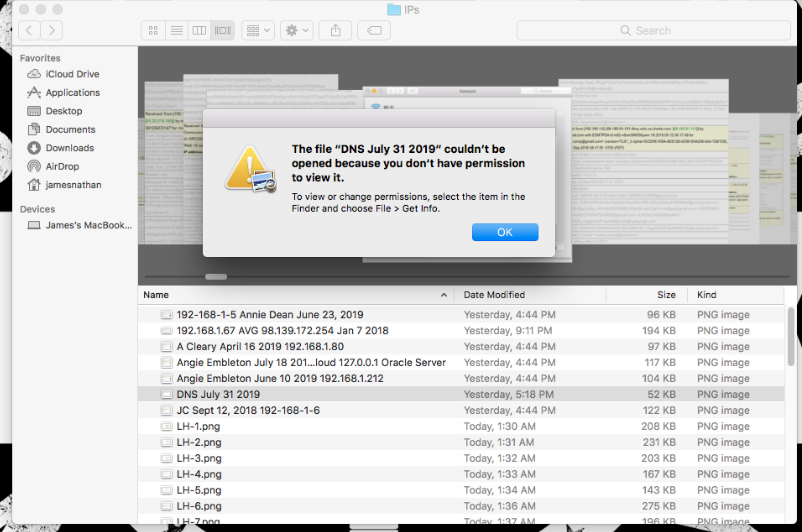Open Applications in the sidebar
This screenshot has width=802, height=532.
[x=72, y=93]
